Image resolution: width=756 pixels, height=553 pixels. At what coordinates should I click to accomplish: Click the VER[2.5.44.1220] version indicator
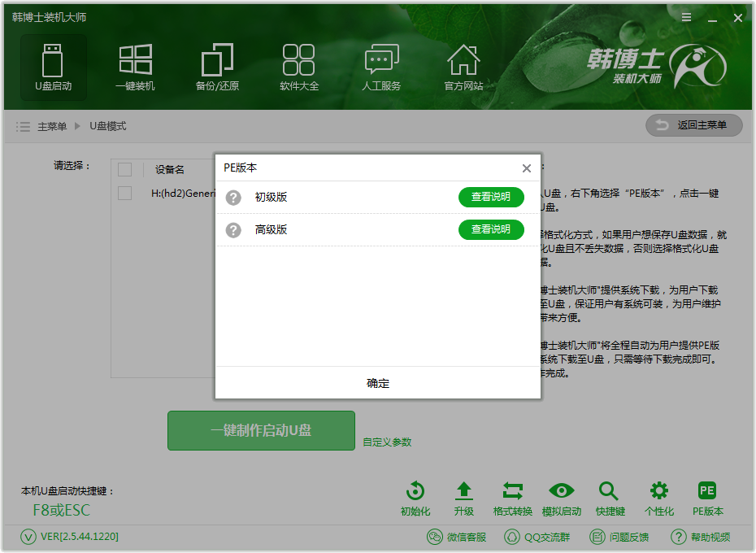(69, 537)
